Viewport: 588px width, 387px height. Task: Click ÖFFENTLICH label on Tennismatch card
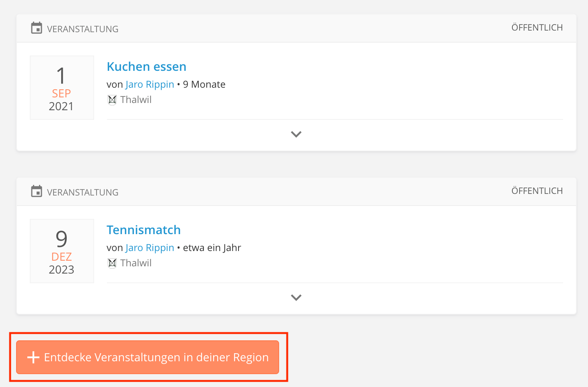[x=537, y=191]
